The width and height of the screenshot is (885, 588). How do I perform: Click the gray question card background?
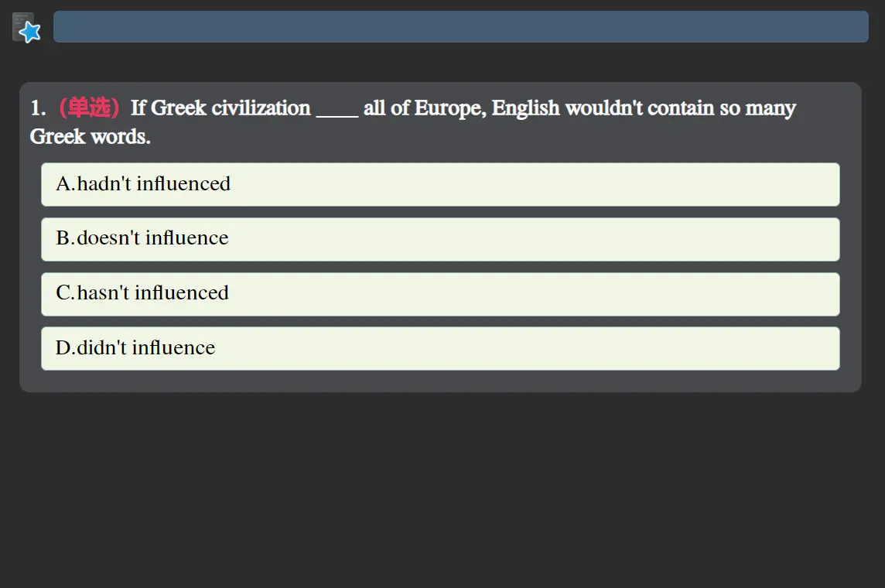464,381
